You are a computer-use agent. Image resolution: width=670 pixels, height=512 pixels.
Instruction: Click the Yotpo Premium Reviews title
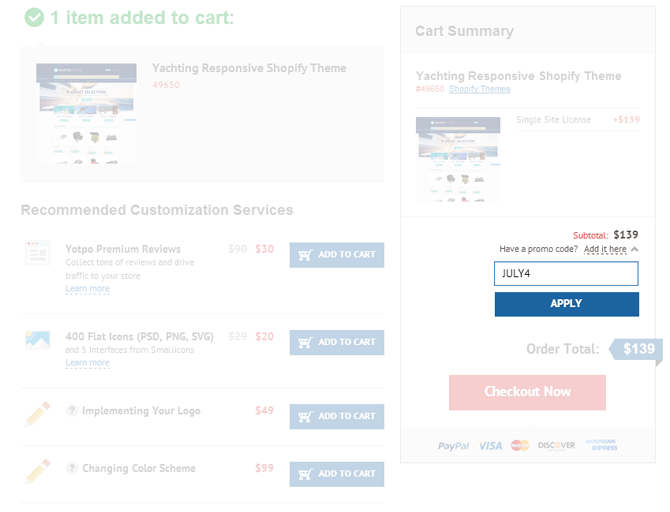point(123,249)
